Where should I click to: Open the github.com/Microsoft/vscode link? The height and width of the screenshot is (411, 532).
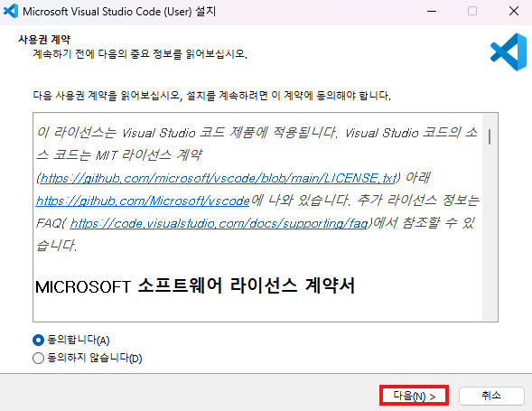[143, 201]
